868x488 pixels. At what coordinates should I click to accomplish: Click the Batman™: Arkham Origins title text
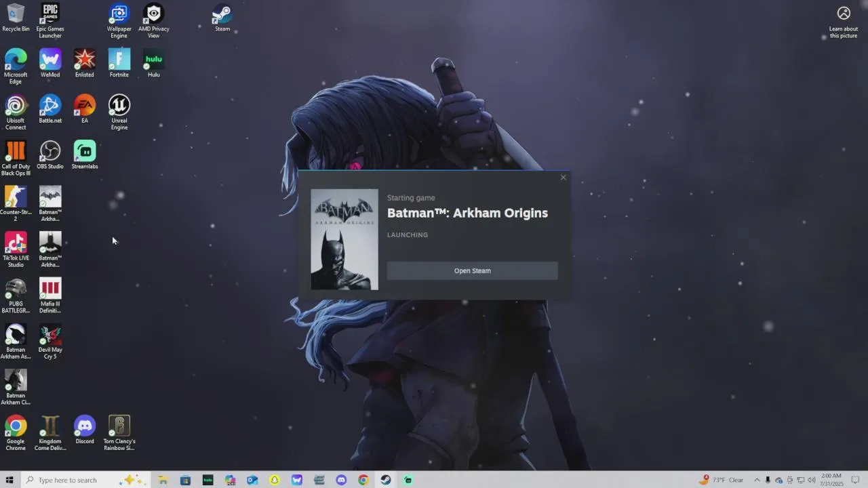click(467, 213)
